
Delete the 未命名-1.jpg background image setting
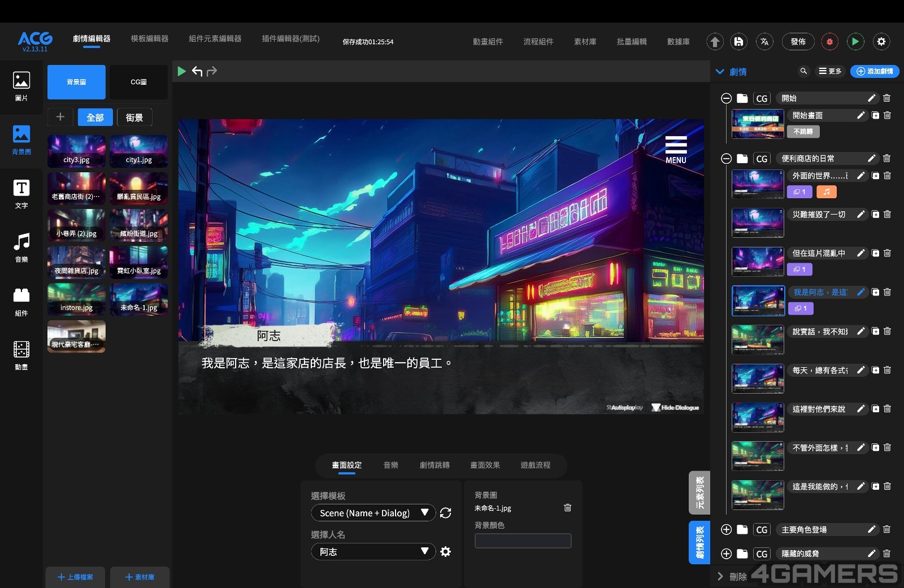click(x=567, y=508)
